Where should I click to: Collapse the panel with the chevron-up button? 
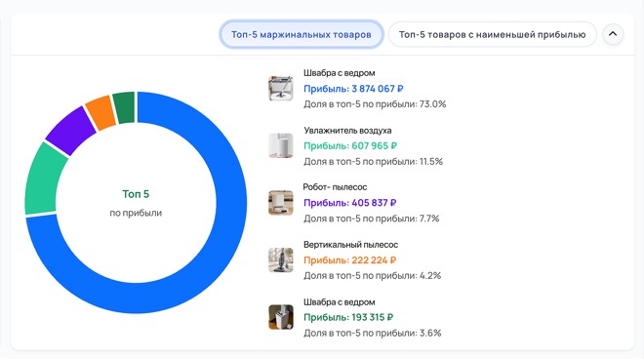pyautogui.click(x=613, y=34)
